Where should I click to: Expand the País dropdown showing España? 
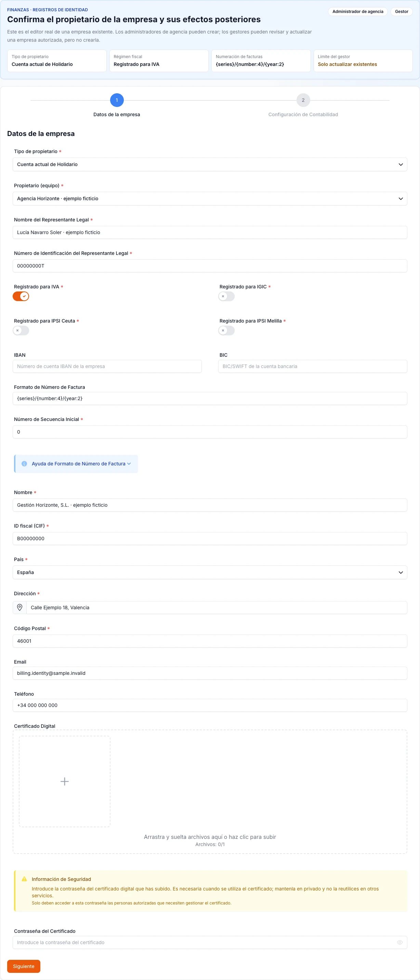210,572
